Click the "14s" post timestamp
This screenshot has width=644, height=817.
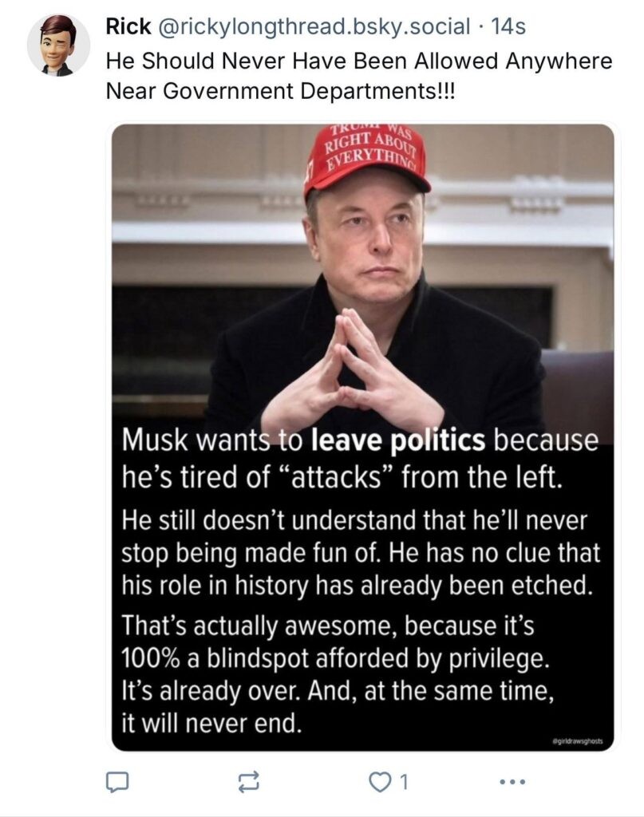[509, 28]
